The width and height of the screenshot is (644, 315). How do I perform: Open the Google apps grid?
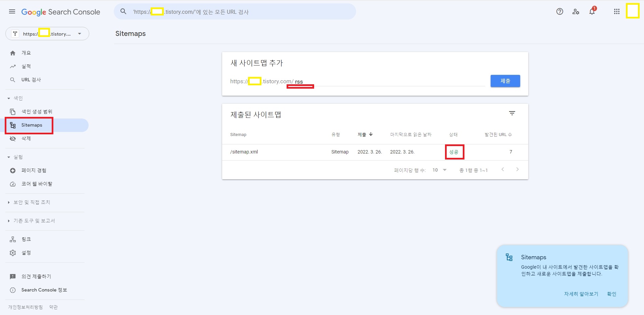point(617,12)
